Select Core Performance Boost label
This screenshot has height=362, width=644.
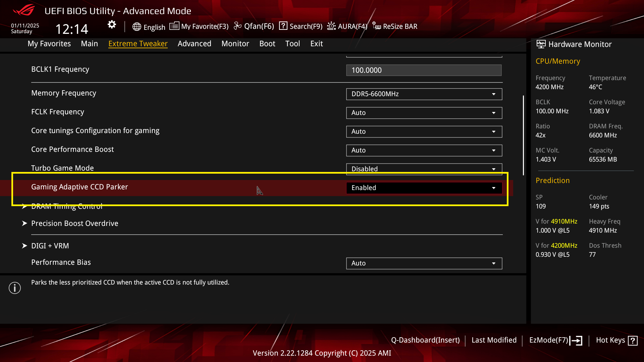point(72,149)
